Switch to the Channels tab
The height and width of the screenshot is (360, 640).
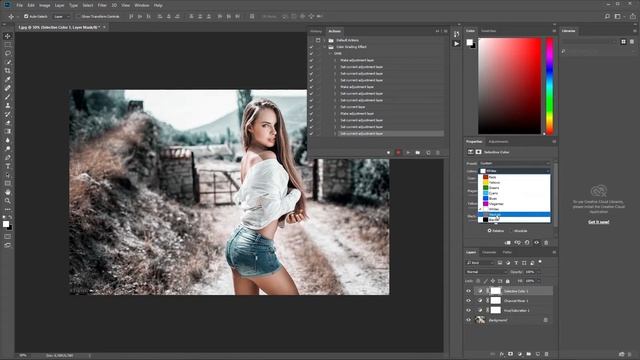coord(489,252)
